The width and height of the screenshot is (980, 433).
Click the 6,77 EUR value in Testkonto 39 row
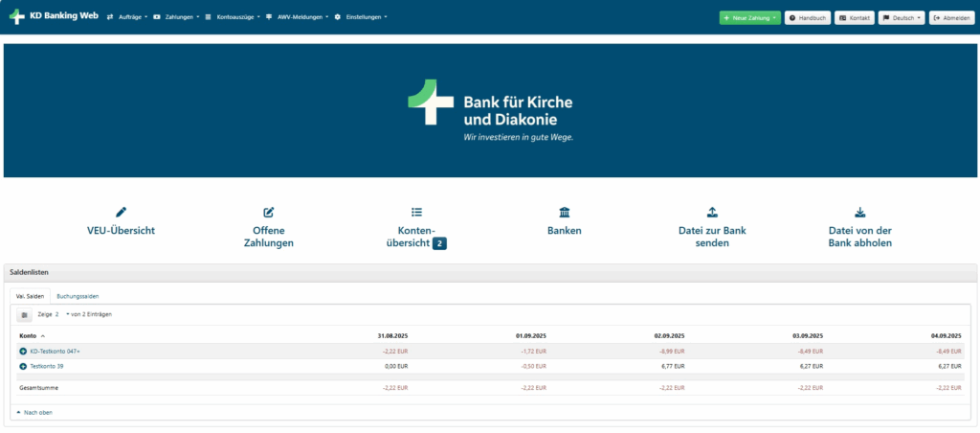(x=673, y=367)
